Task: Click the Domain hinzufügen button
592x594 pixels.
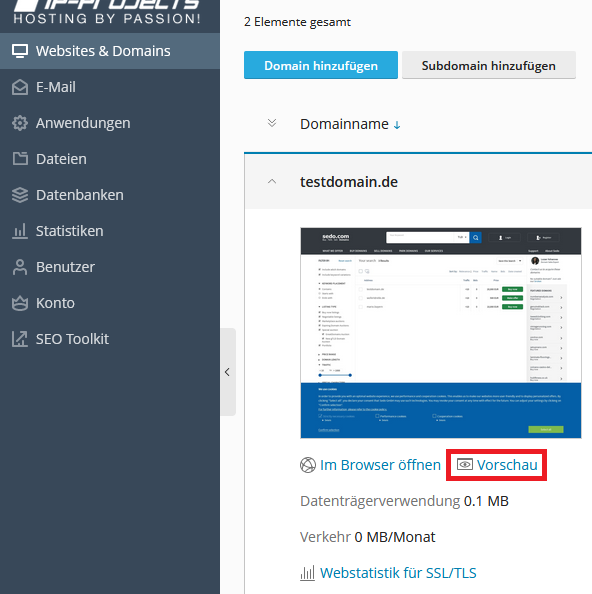Action: pyautogui.click(x=321, y=65)
